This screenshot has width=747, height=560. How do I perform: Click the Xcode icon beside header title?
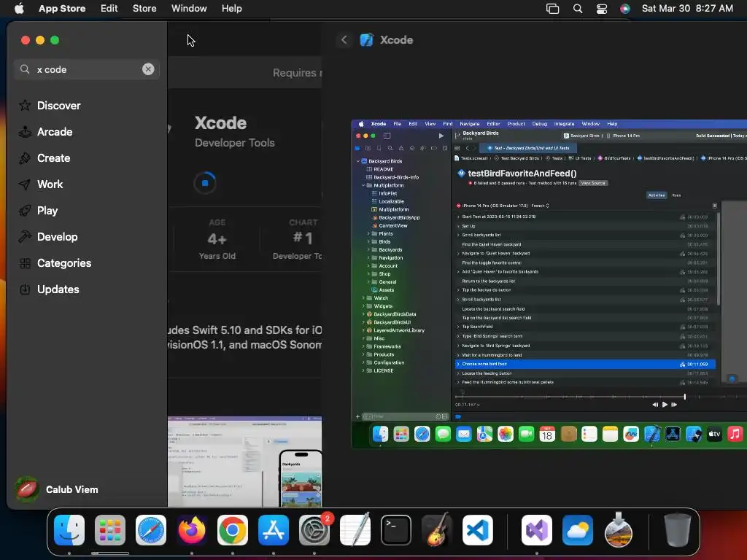pyautogui.click(x=366, y=40)
